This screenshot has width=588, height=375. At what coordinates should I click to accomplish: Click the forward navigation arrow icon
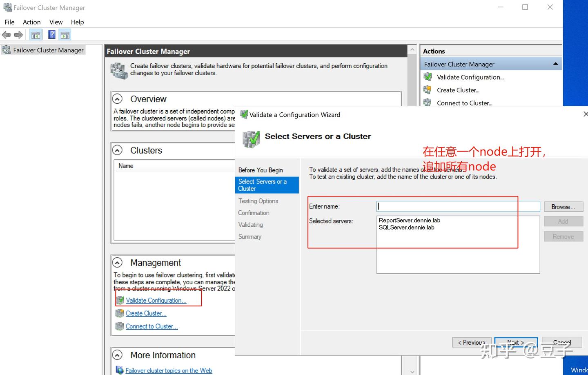click(18, 35)
